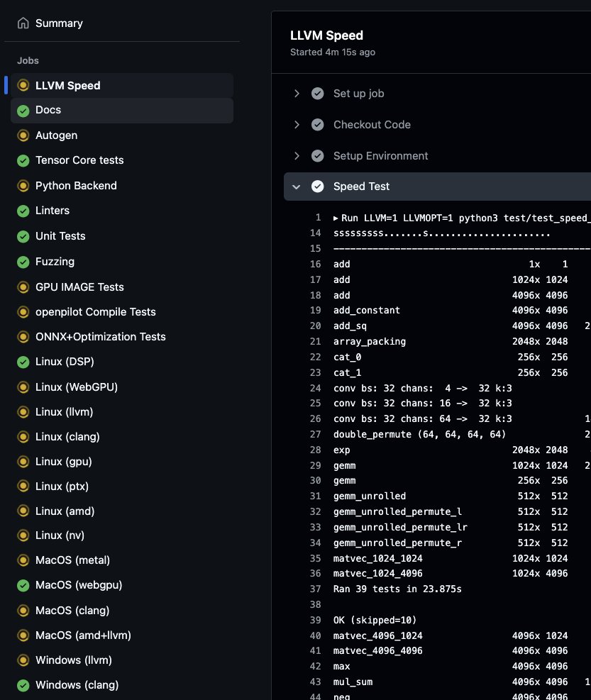Click the checkmark icon on Set up job
This screenshot has width=591, height=700.
point(318,94)
